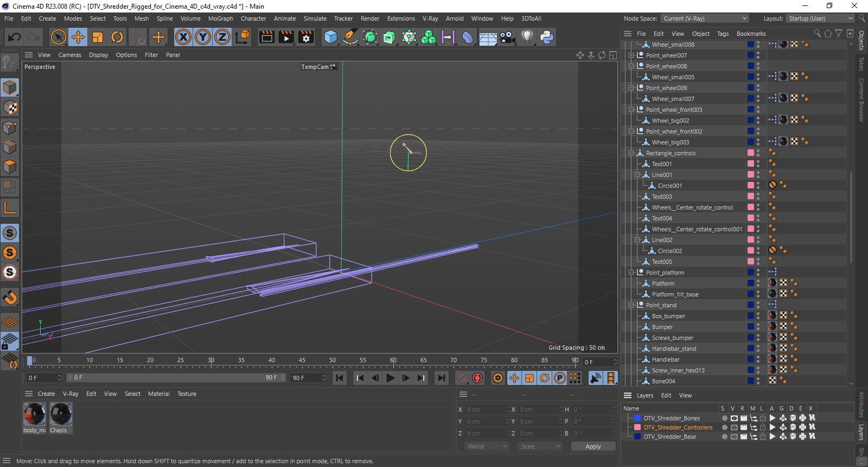
Task: Collapse Point_wheel_front003 tree node
Action: [631, 110]
